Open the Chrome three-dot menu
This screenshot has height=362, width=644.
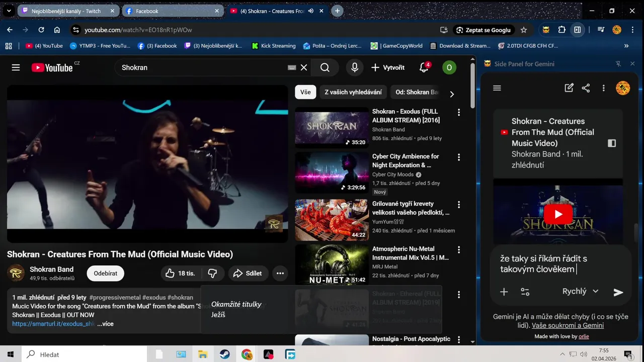[632, 30]
